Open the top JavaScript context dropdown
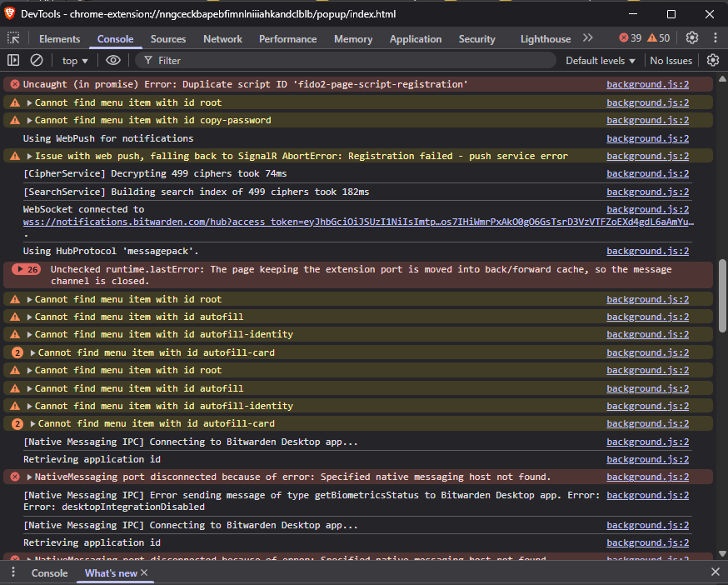Image resolution: width=728 pixels, height=585 pixels. (x=75, y=60)
